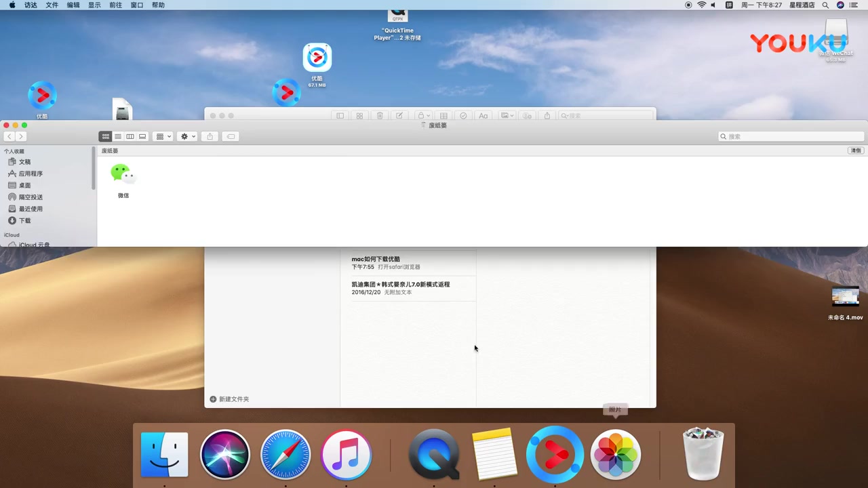Open the Notes media photo dropdown
The width and height of the screenshot is (868, 488).
click(507, 116)
